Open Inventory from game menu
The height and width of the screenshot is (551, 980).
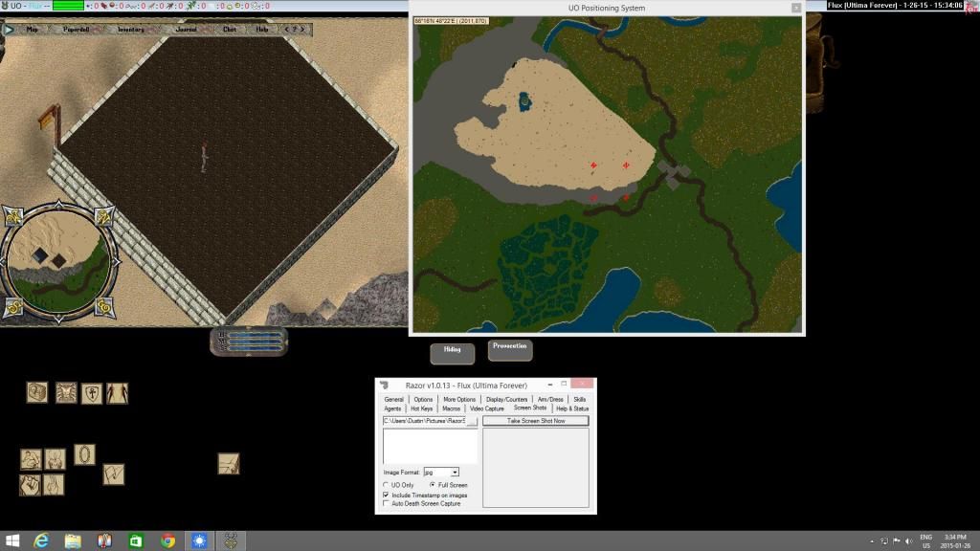130,30
